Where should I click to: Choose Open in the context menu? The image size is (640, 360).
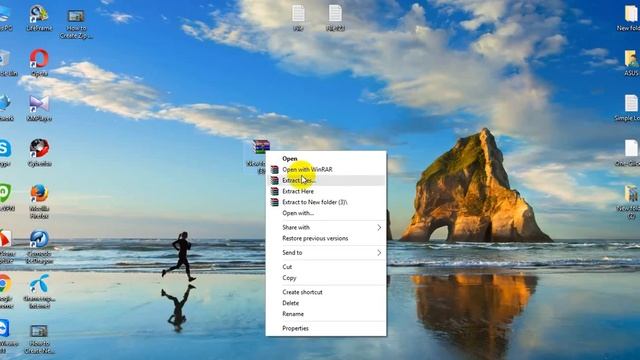(x=290, y=158)
